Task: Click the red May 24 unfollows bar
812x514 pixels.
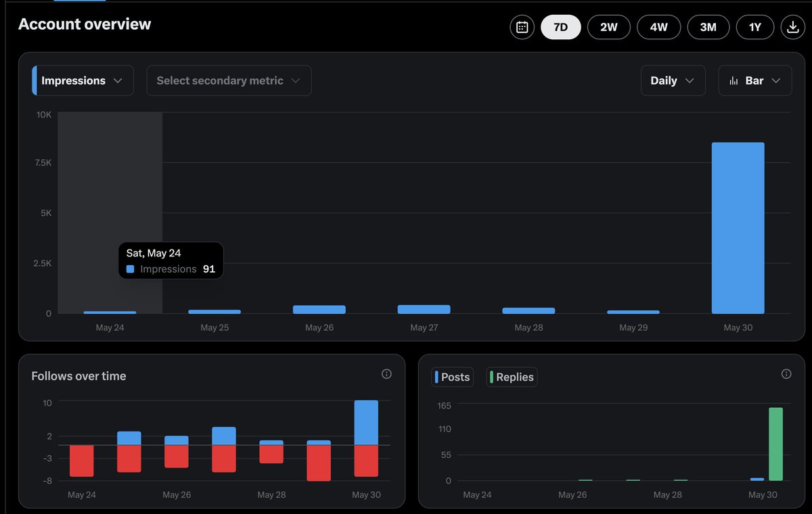Action: [x=82, y=461]
